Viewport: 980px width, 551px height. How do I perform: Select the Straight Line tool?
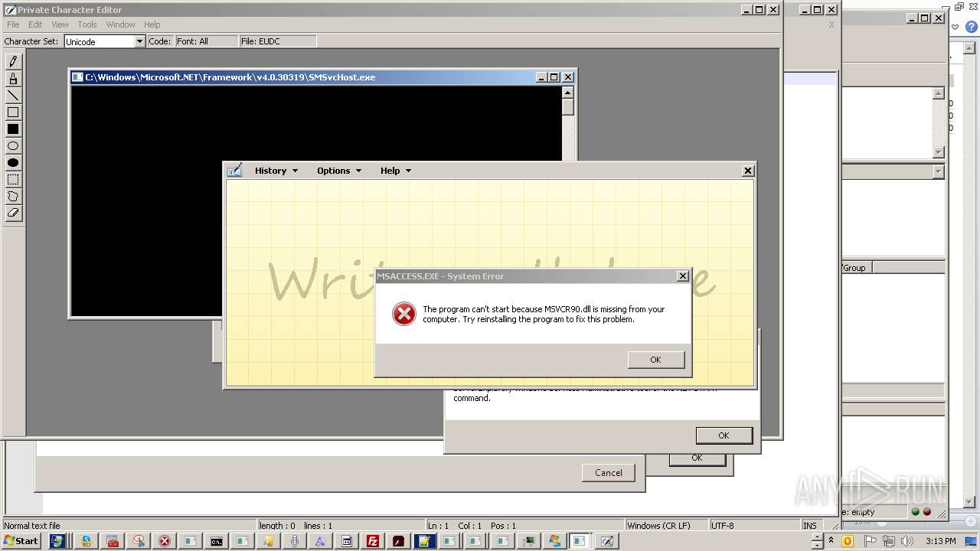13,96
